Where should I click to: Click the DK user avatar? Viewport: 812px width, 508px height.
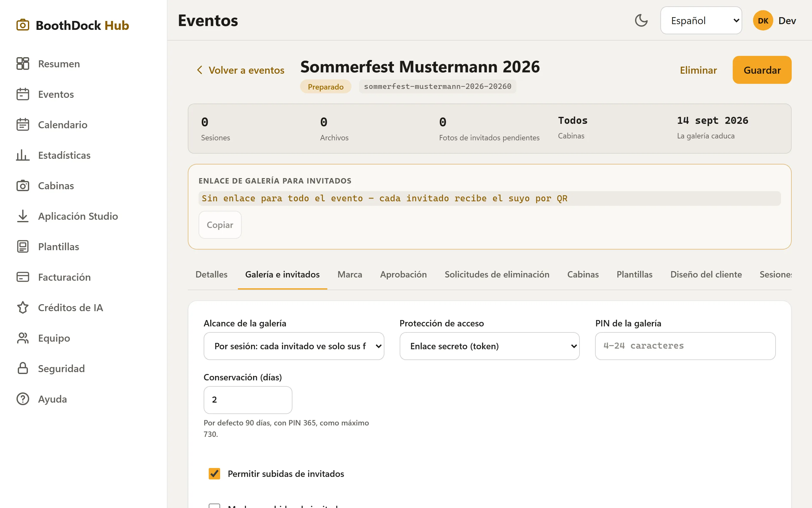point(763,21)
